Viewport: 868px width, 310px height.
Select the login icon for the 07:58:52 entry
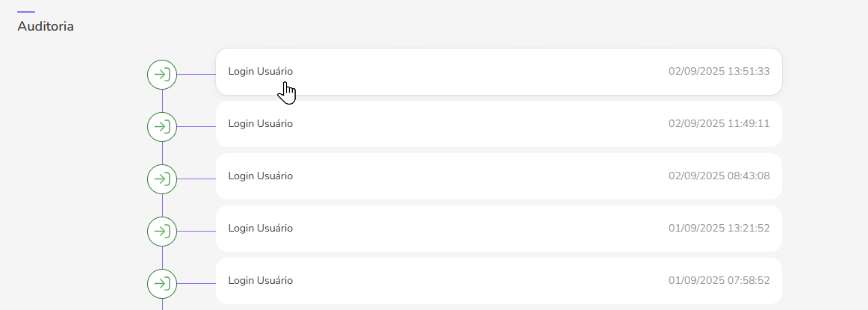click(162, 284)
